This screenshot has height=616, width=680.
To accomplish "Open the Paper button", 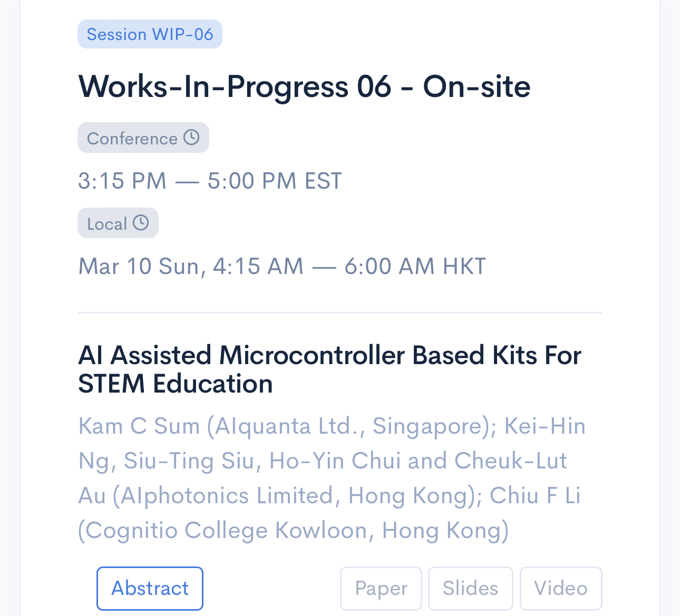I will [381, 588].
